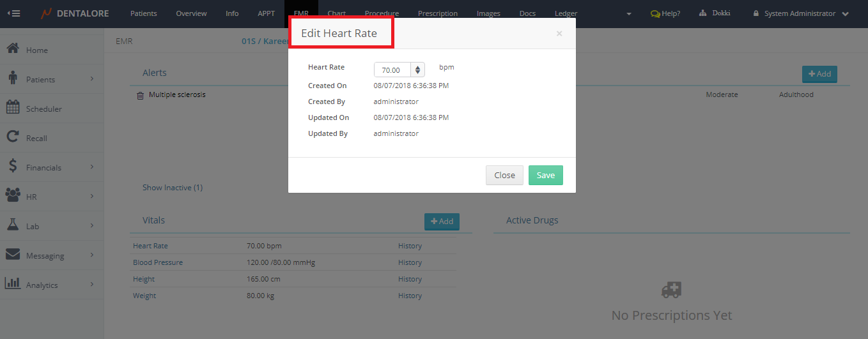Click the Recall refresh icon

tap(12, 137)
